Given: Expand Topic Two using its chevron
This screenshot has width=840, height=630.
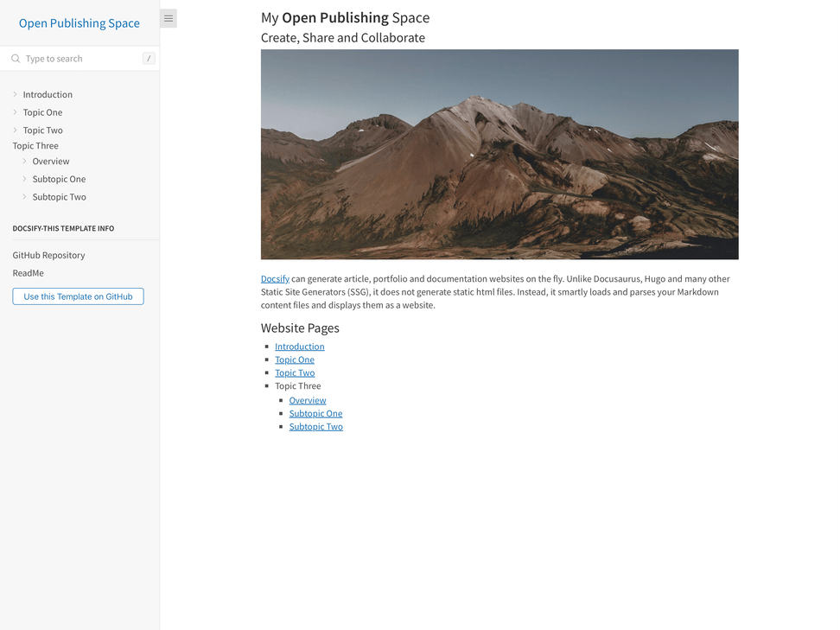Looking at the screenshot, I should tap(15, 130).
